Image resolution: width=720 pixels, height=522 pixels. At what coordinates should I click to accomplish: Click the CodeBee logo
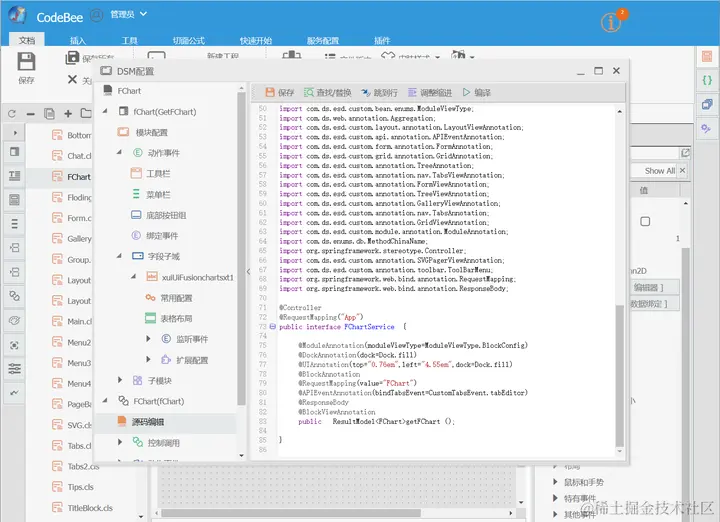pyautogui.click(x=18, y=16)
